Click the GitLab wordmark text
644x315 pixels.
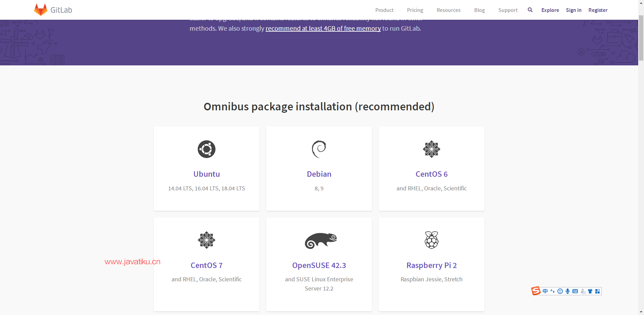[61, 10]
